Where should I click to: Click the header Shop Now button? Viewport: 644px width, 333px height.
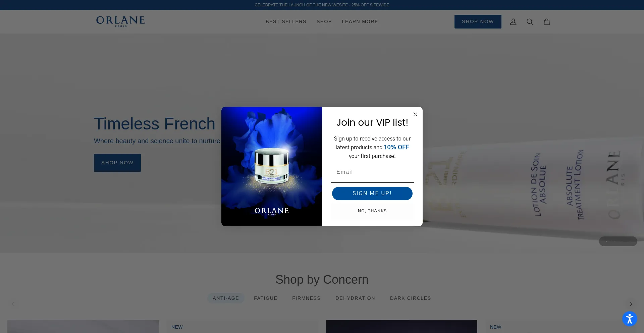[x=478, y=21]
